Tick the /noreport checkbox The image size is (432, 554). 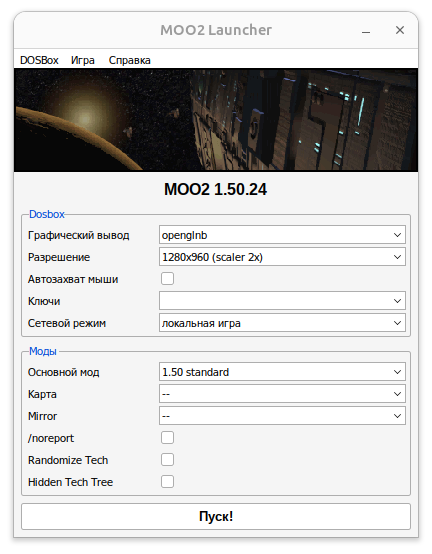[x=167, y=437]
